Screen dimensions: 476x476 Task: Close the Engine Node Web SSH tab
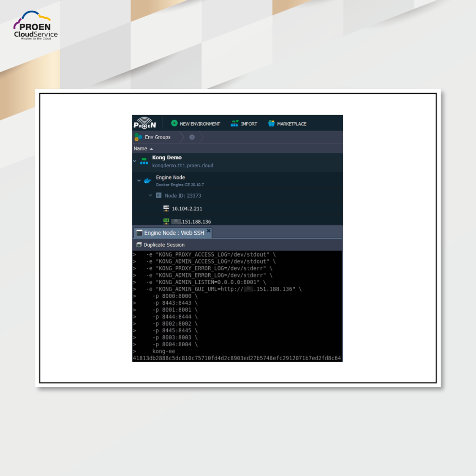[209, 231]
